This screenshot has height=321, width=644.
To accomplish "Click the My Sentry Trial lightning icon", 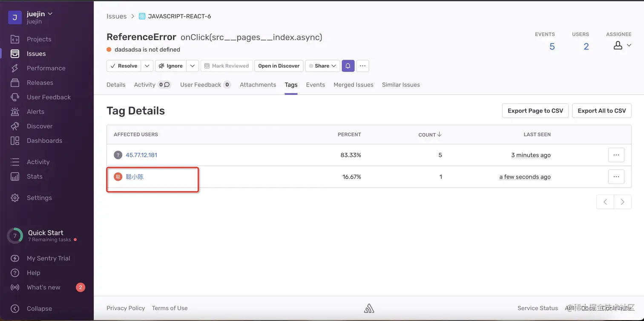I will tap(15, 258).
